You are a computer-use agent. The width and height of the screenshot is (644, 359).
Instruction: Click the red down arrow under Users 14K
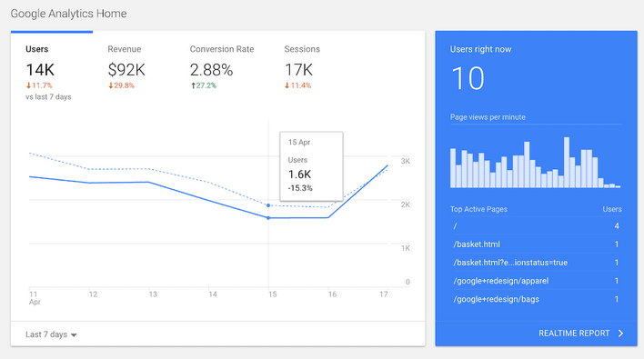pyautogui.click(x=29, y=85)
